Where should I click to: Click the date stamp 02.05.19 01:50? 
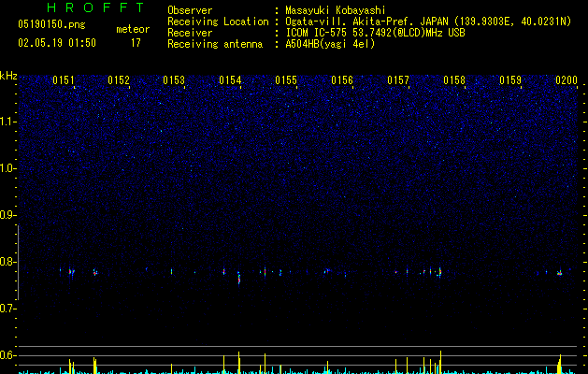pos(57,43)
